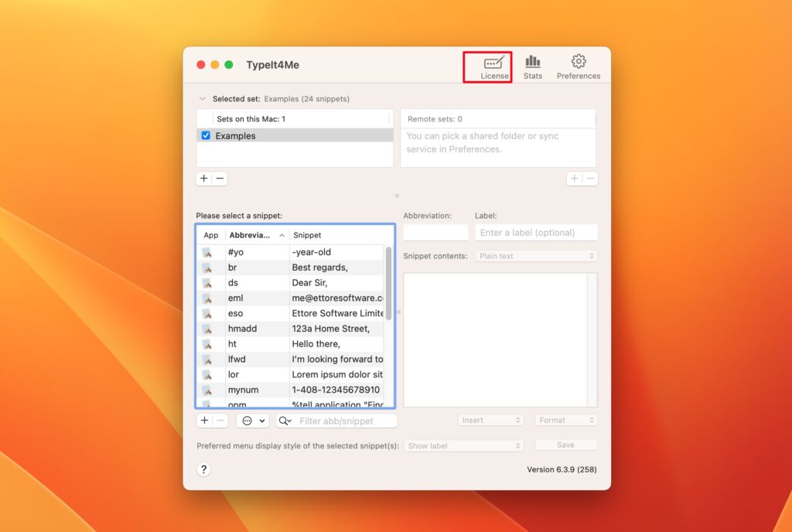
Task: Click the minus button under Remote sets
Action: pyautogui.click(x=590, y=179)
